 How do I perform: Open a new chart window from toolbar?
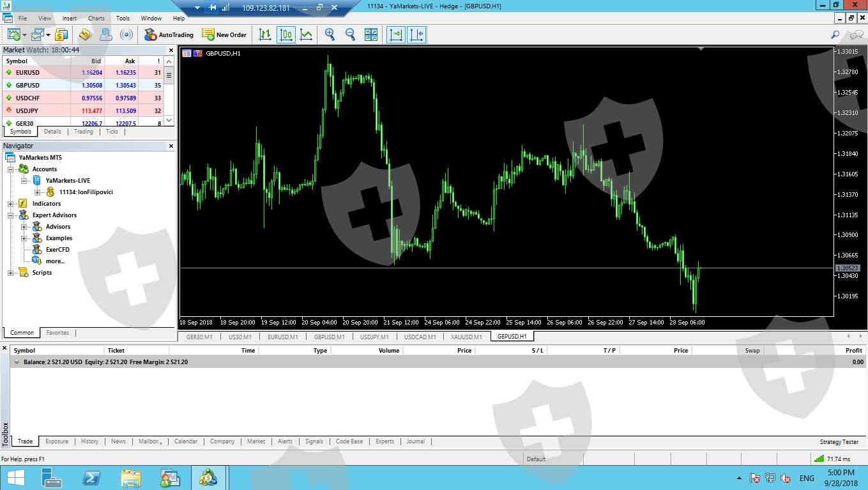[x=13, y=34]
